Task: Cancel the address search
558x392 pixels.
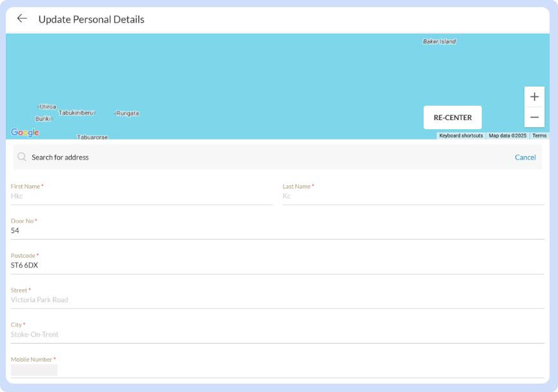Action: tap(525, 157)
